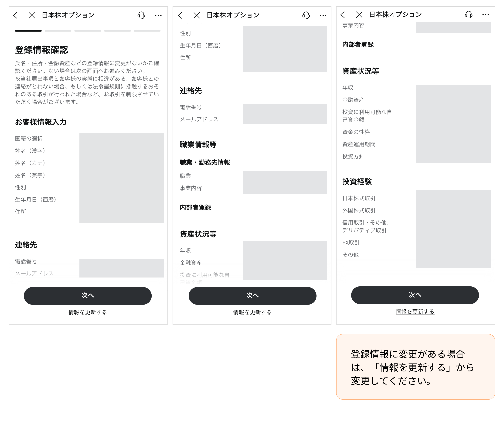Open three-dot more menu in the middle screen
The image size is (504, 425).
click(x=323, y=15)
